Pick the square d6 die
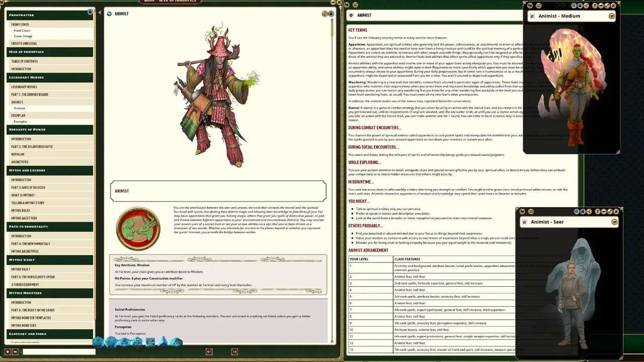Viewport: 644px width, 362px height. [150, 342]
